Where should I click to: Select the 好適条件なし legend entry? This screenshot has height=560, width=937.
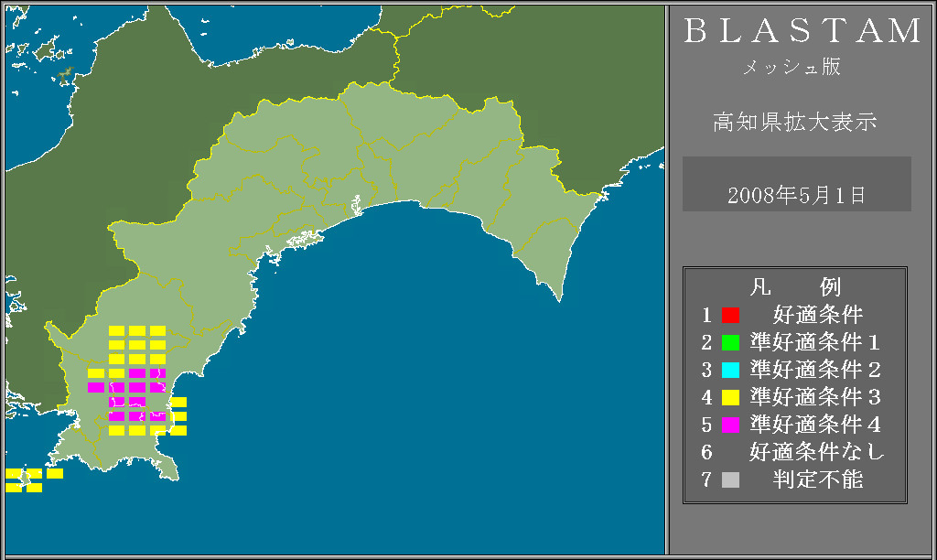click(817, 452)
